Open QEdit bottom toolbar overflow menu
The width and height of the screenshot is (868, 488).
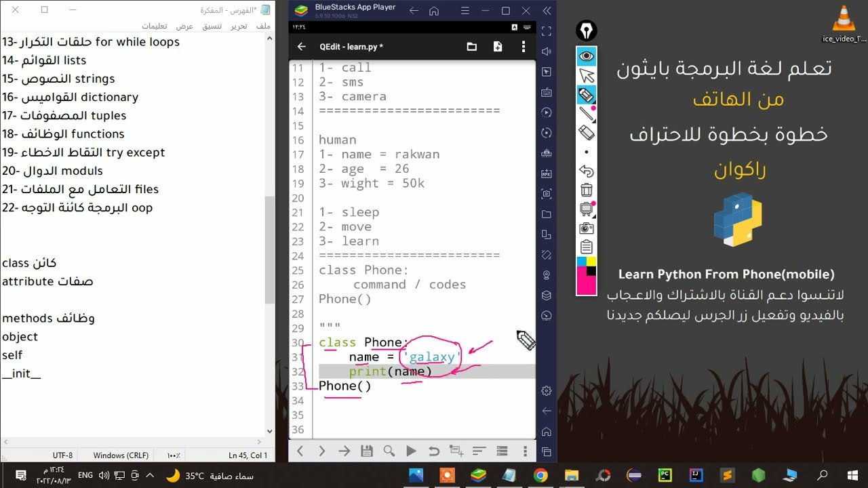tap(524, 451)
